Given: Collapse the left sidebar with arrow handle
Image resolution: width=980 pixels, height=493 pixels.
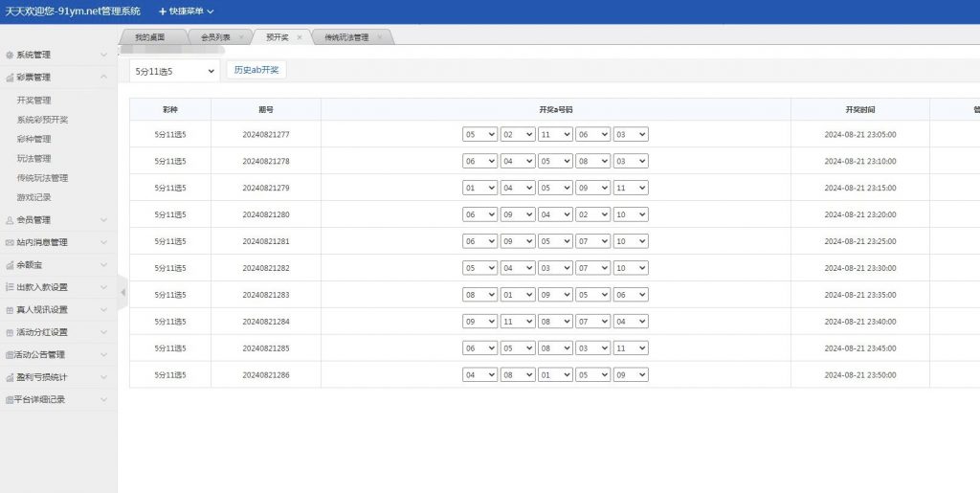Looking at the screenshot, I should 122,292.
